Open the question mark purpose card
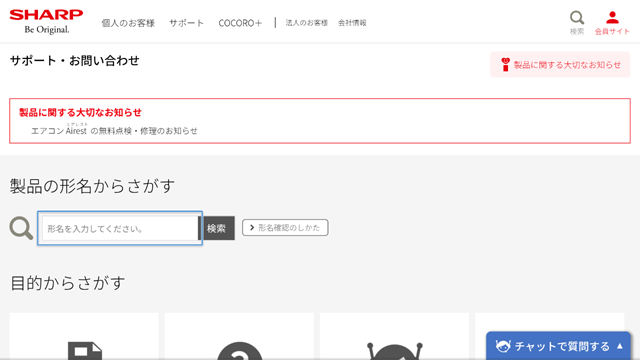The width and height of the screenshot is (640, 360). pyautogui.click(x=239, y=336)
